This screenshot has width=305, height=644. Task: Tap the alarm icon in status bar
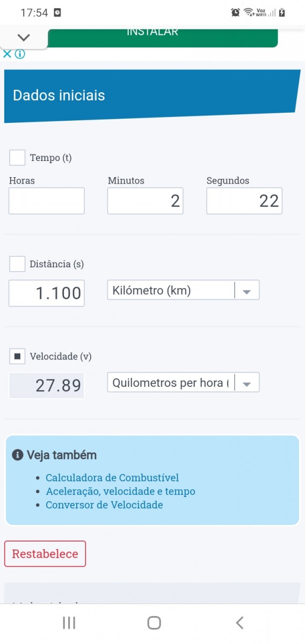[235, 12]
